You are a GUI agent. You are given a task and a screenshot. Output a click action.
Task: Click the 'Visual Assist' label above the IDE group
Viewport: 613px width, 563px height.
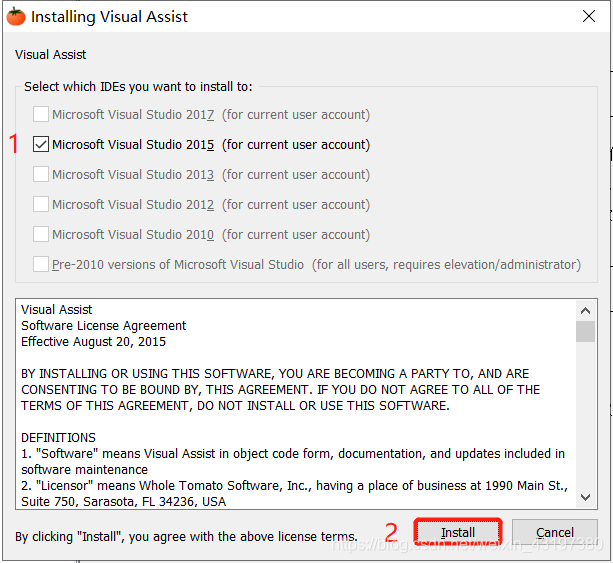50,55
